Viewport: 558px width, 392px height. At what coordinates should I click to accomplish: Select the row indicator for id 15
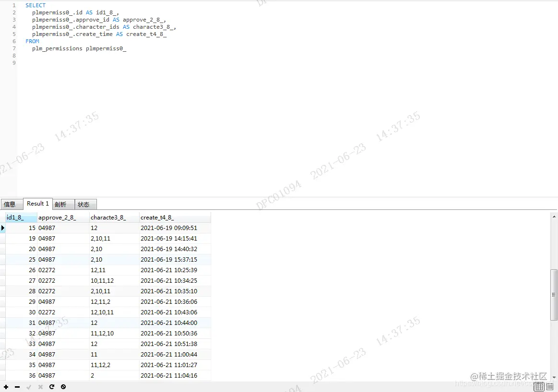point(2,228)
